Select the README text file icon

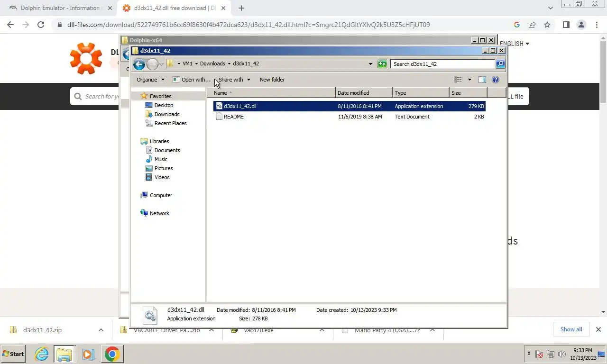(219, 117)
